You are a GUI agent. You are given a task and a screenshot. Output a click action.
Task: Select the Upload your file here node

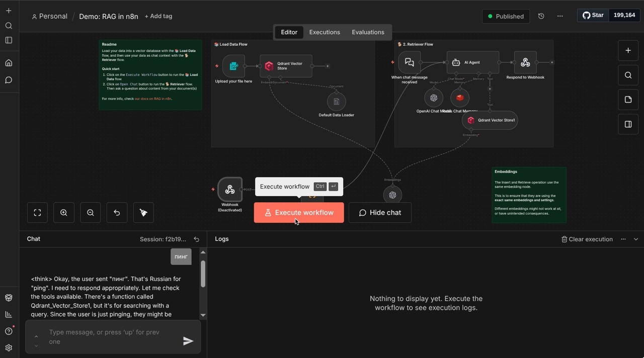tap(233, 66)
